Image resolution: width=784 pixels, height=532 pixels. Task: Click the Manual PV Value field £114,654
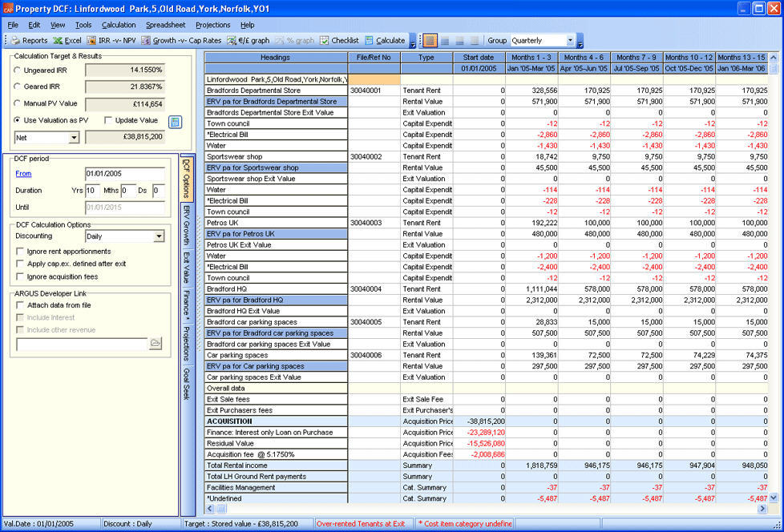point(125,104)
